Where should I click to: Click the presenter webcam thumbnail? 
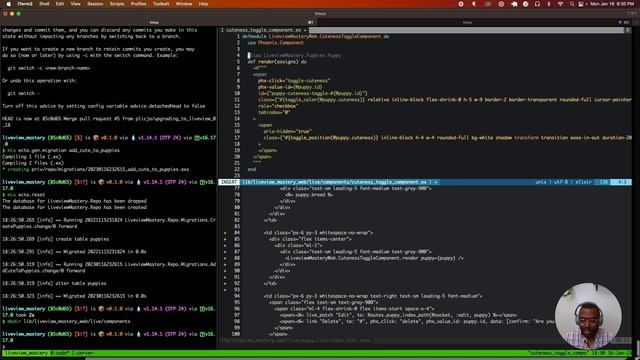click(x=588, y=316)
